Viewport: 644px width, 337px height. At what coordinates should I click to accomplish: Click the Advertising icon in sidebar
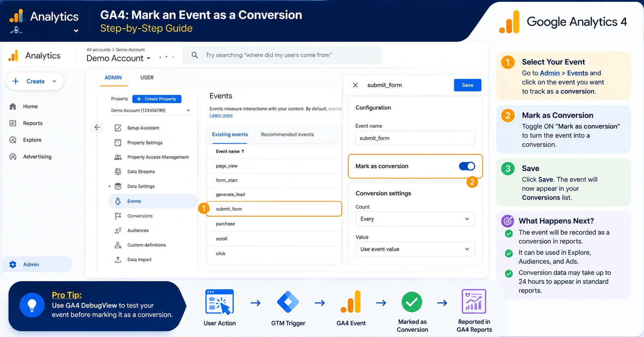click(13, 157)
